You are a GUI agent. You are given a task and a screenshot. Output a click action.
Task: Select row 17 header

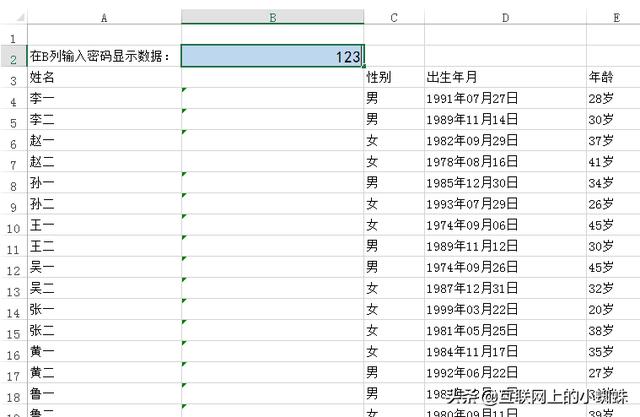coord(13,373)
